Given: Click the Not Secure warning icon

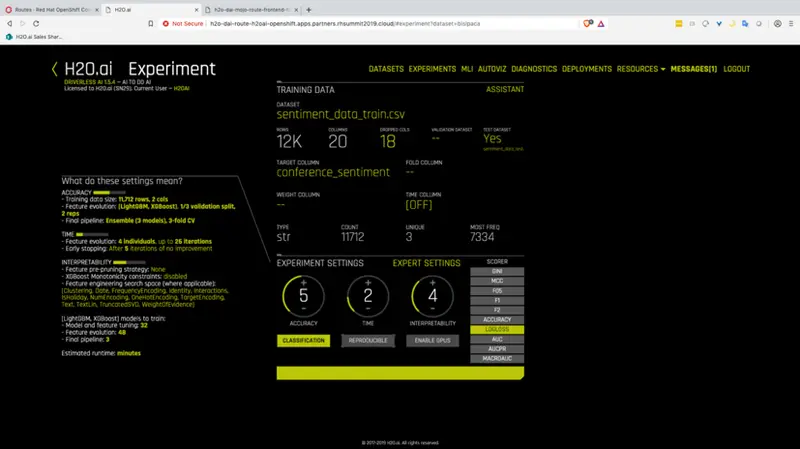Looking at the screenshot, I should 166,23.
